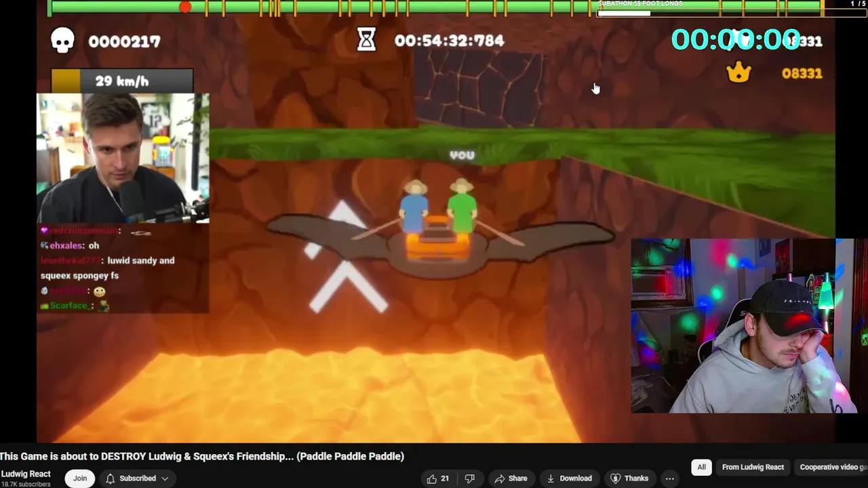Click the 29 km/h speed indicator
Viewport: 868px width, 488px height.
[122, 81]
